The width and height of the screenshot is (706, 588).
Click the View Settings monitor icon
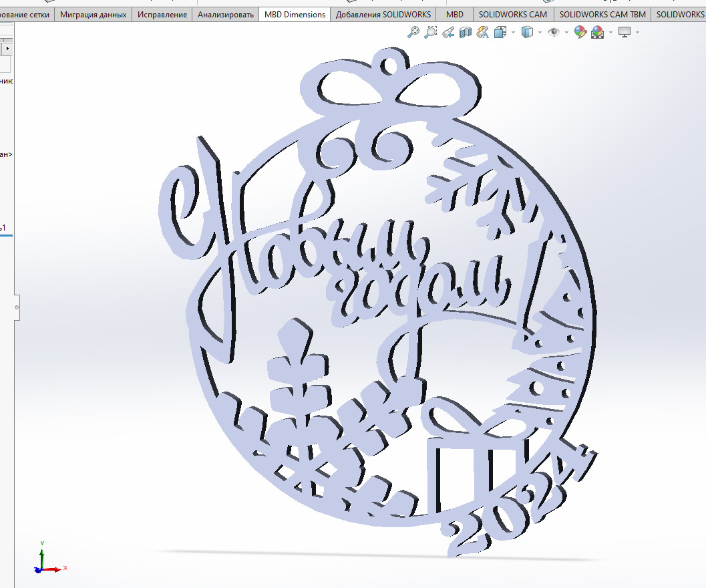[x=625, y=33]
